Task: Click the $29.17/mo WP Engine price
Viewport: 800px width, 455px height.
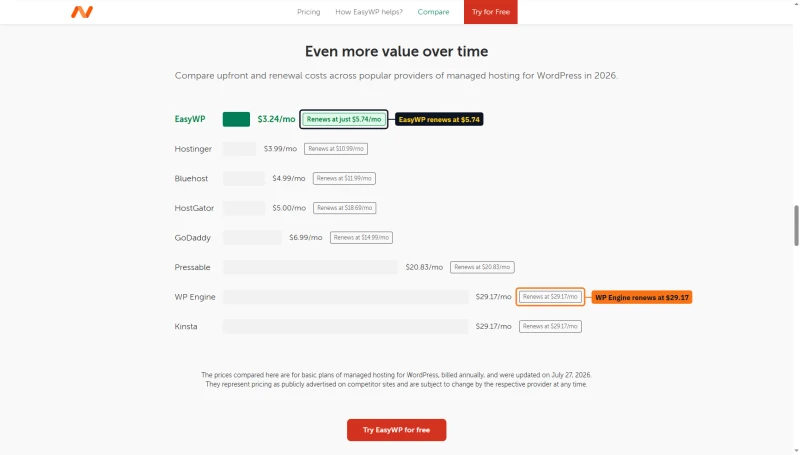Action: pyautogui.click(x=493, y=297)
